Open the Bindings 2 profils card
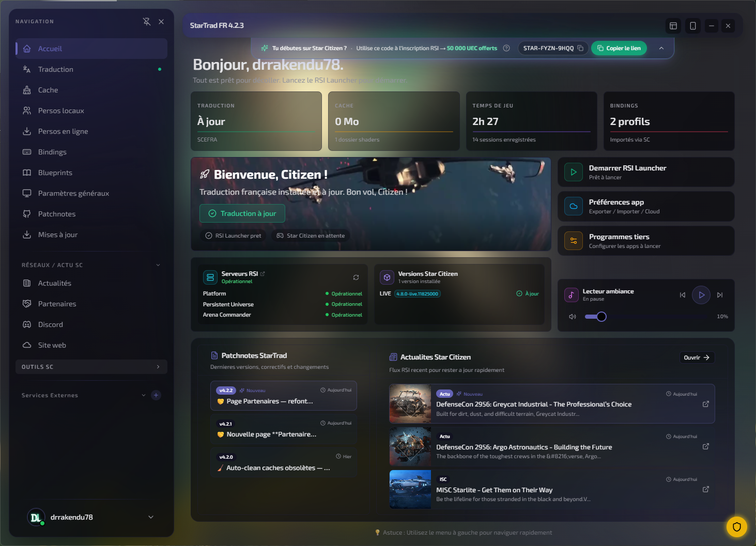The width and height of the screenshot is (756, 546). pos(669,121)
